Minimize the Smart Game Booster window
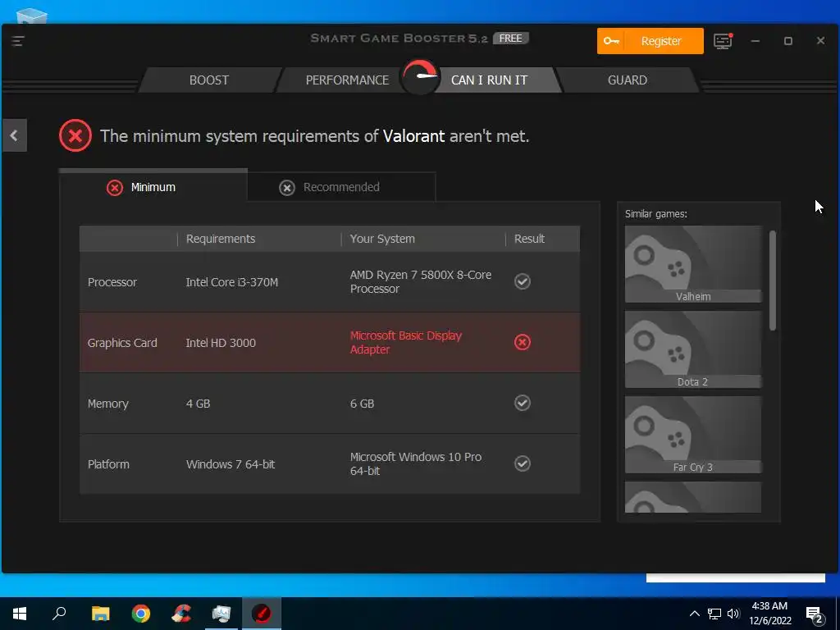The image size is (840, 630). (x=756, y=41)
